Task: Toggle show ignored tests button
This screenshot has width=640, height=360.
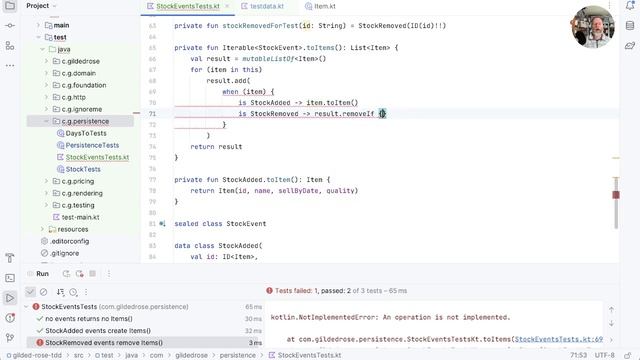Action: 43,292
